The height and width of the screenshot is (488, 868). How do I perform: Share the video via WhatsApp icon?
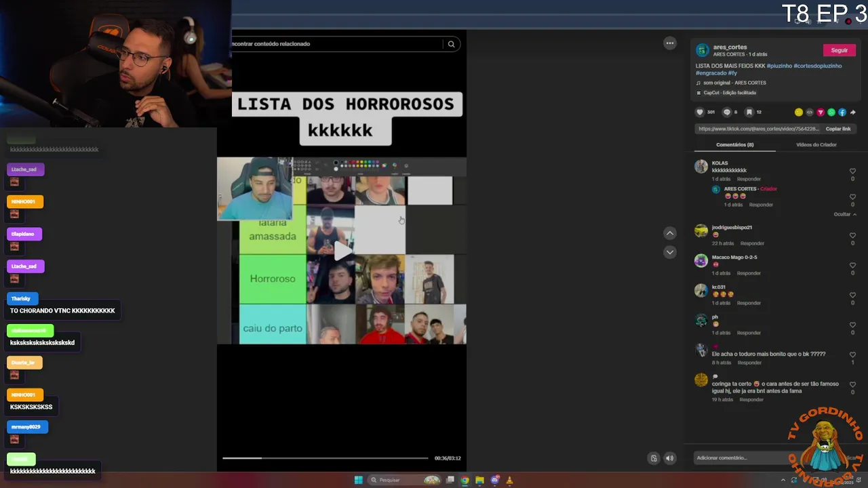pos(831,112)
